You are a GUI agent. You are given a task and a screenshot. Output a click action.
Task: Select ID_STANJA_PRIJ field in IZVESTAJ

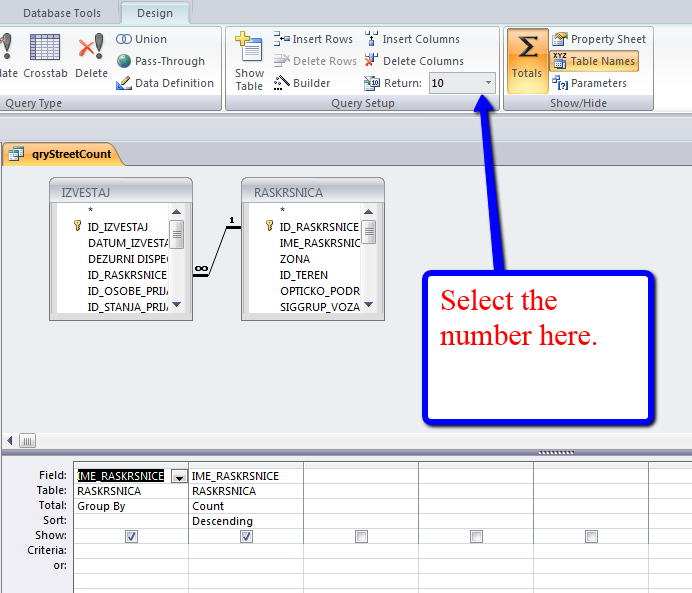pos(128,307)
